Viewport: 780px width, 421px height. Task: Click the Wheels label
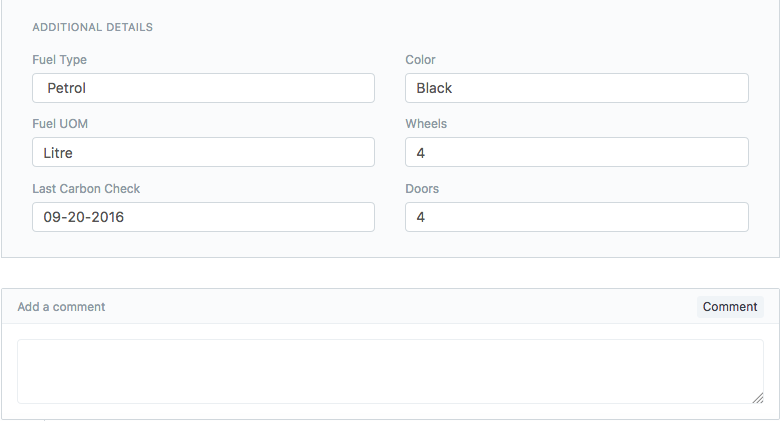click(x=426, y=124)
